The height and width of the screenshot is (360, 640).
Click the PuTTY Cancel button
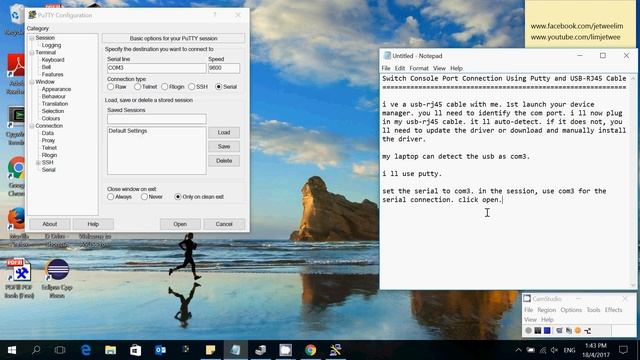(x=224, y=224)
